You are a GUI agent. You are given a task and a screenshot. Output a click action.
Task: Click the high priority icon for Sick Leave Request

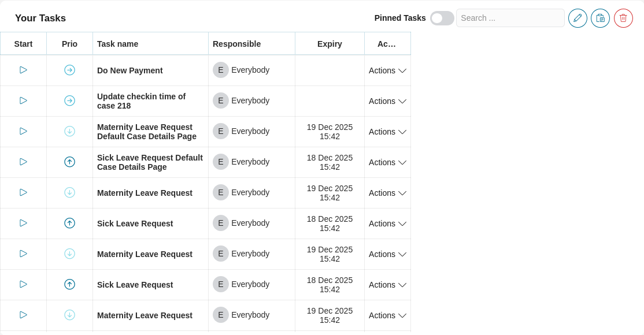tap(69, 223)
